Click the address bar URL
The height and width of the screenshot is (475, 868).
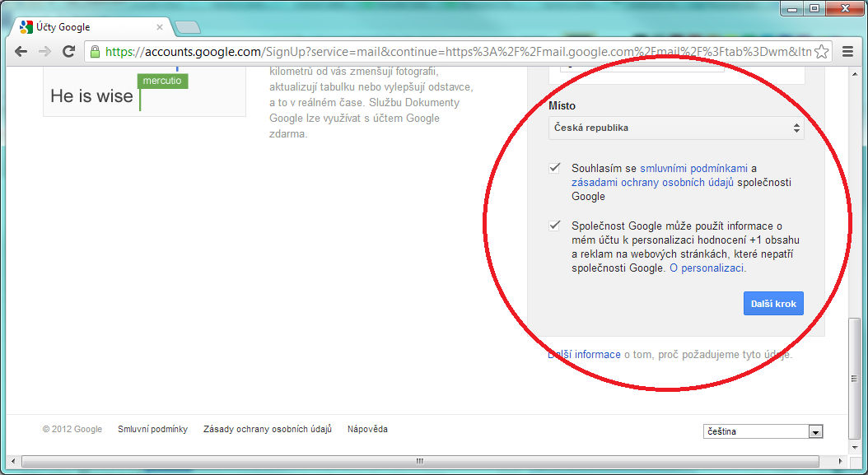point(459,52)
